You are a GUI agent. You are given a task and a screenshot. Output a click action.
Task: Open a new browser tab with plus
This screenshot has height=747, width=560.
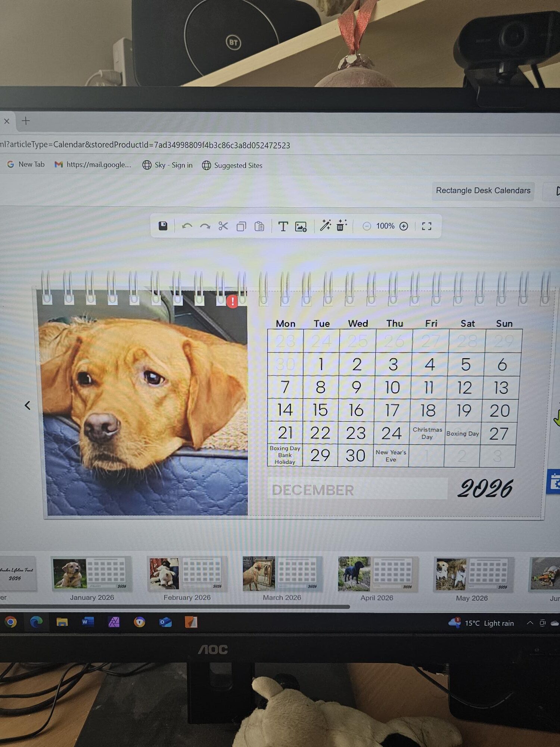point(26,121)
